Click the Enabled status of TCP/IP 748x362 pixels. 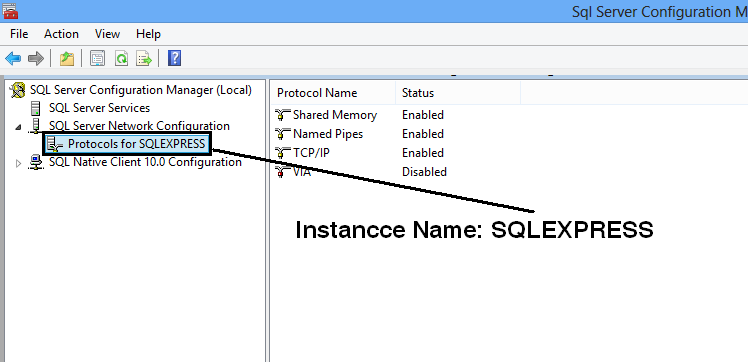pyautogui.click(x=423, y=153)
